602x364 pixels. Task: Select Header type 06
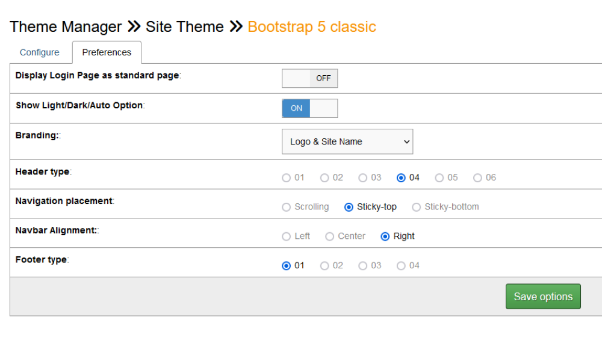click(477, 178)
